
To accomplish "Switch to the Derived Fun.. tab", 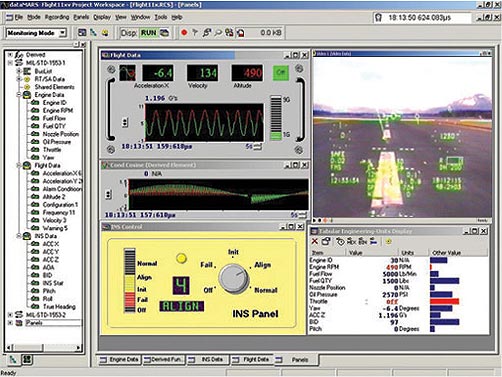I will [163, 360].
